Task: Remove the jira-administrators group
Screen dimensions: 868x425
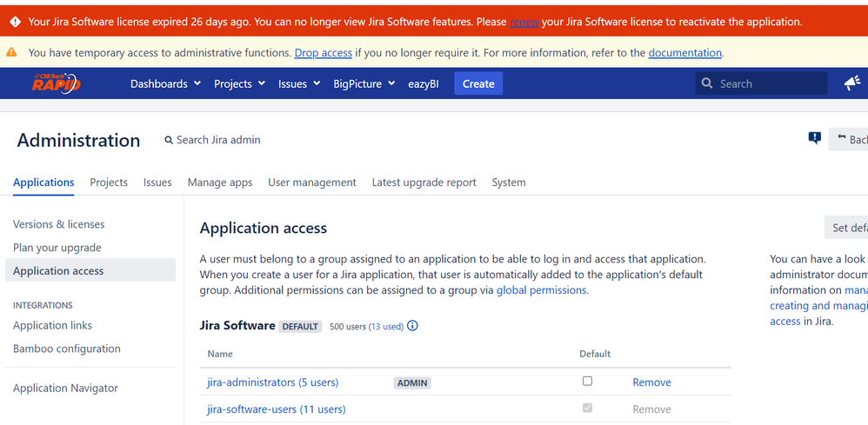Action: [651, 382]
